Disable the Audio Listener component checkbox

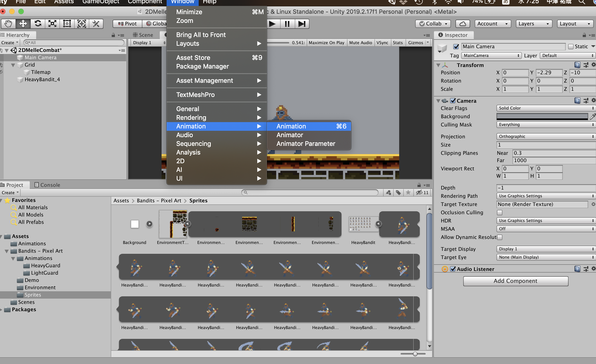pyautogui.click(x=453, y=269)
